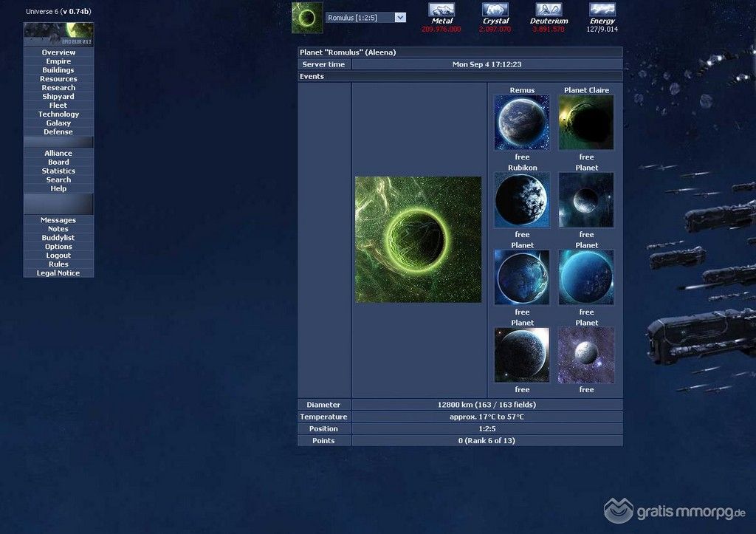Click the Metal resource icon
This screenshot has width=756, height=534.
click(x=441, y=10)
